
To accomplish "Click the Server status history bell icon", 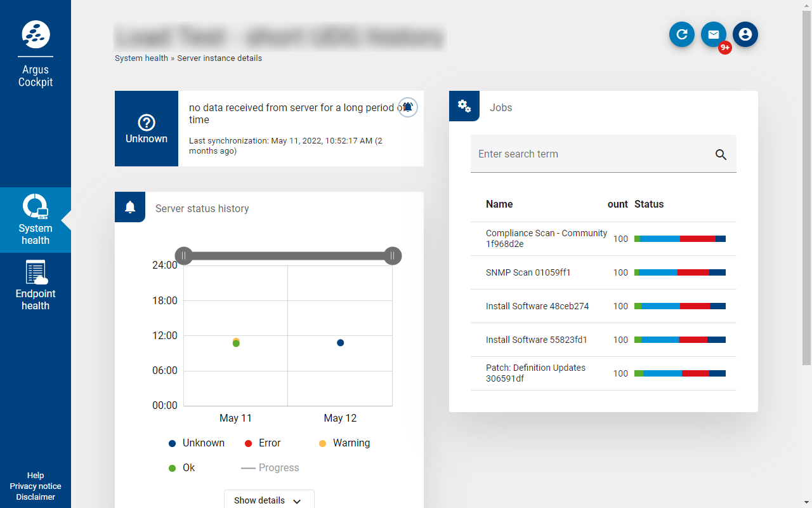I will click(130, 207).
